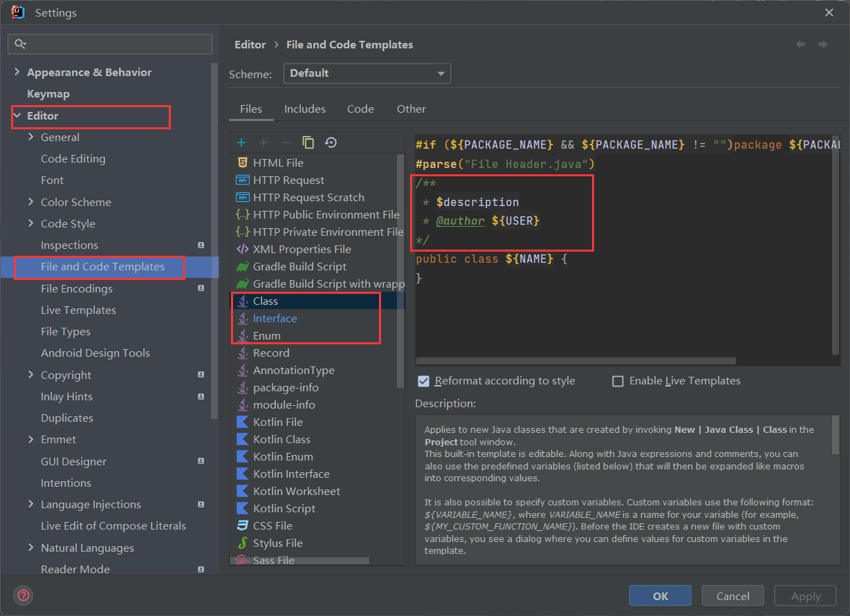Viewport: 850px width, 616px height.
Task: Click the XML Properties File icon
Action: [x=242, y=249]
